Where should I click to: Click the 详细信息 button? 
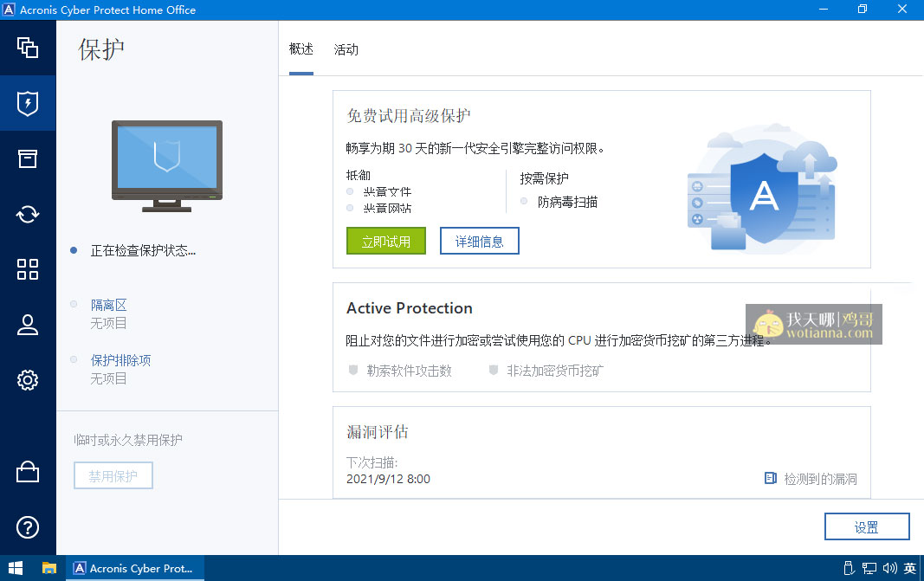click(x=480, y=241)
